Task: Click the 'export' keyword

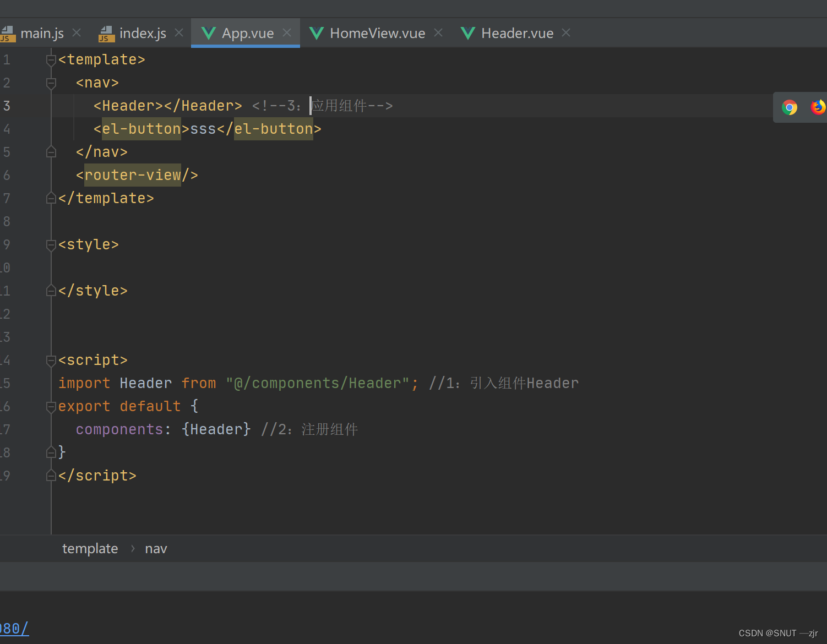Action: coord(84,406)
